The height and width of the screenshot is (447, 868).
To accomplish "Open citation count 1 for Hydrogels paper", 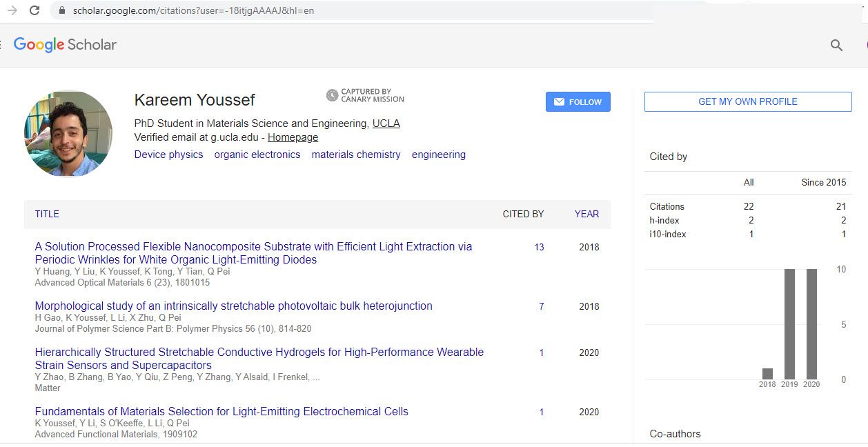I will point(542,352).
